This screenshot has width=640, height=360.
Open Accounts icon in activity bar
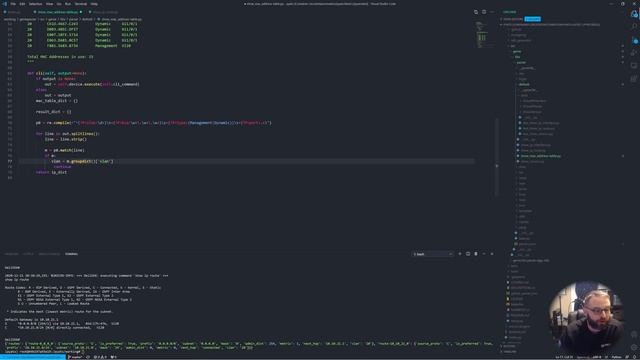(634, 334)
